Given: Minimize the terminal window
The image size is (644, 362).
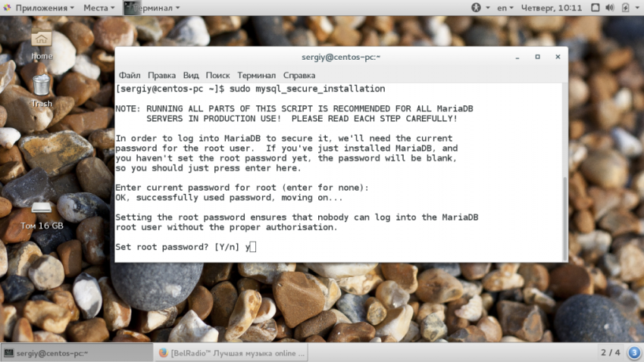Looking at the screenshot, I should pyautogui.click(x=517, y=57).
